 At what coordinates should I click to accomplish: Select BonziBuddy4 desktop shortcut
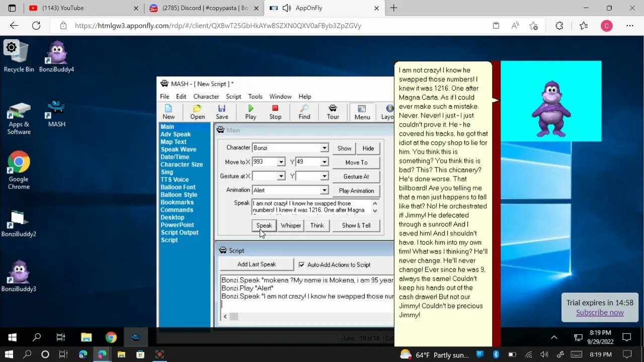(x=56, y=57)
